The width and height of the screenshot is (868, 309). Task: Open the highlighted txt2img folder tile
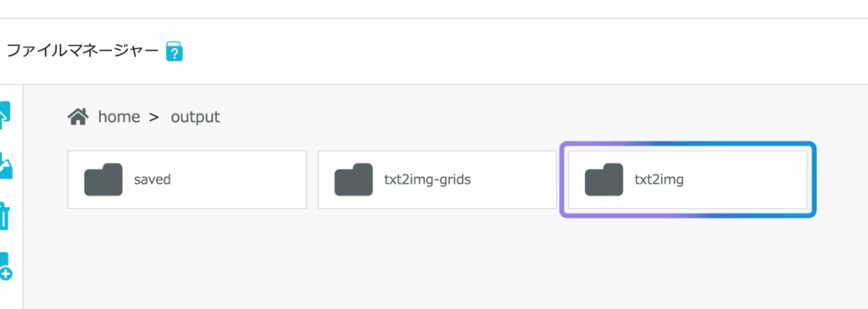687,179
